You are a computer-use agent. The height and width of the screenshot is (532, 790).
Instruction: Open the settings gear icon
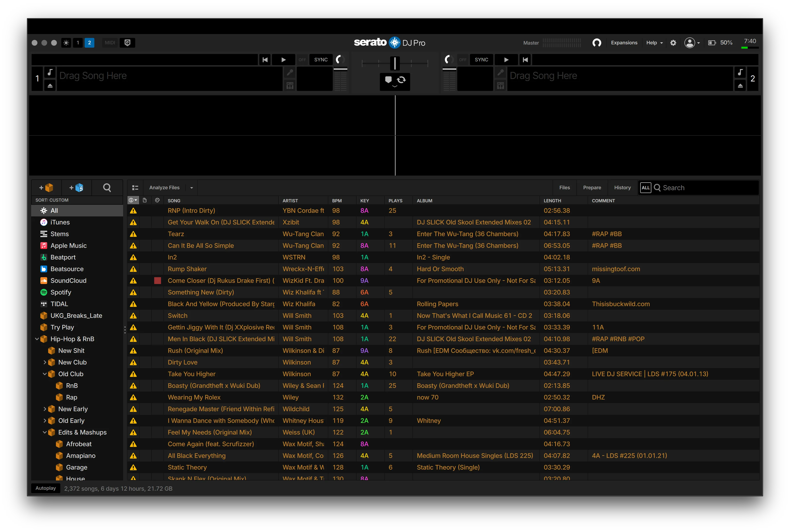[x=673, y=43]
